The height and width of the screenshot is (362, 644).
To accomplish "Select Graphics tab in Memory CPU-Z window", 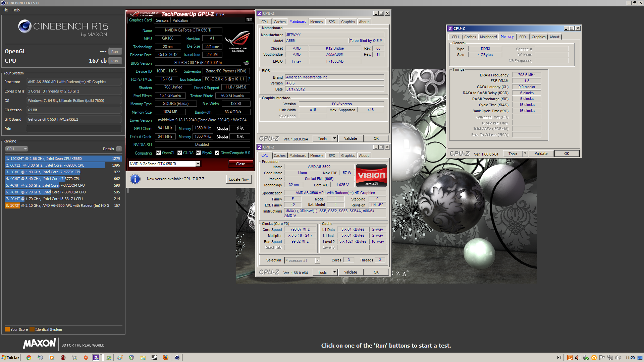I will point(539,37).
